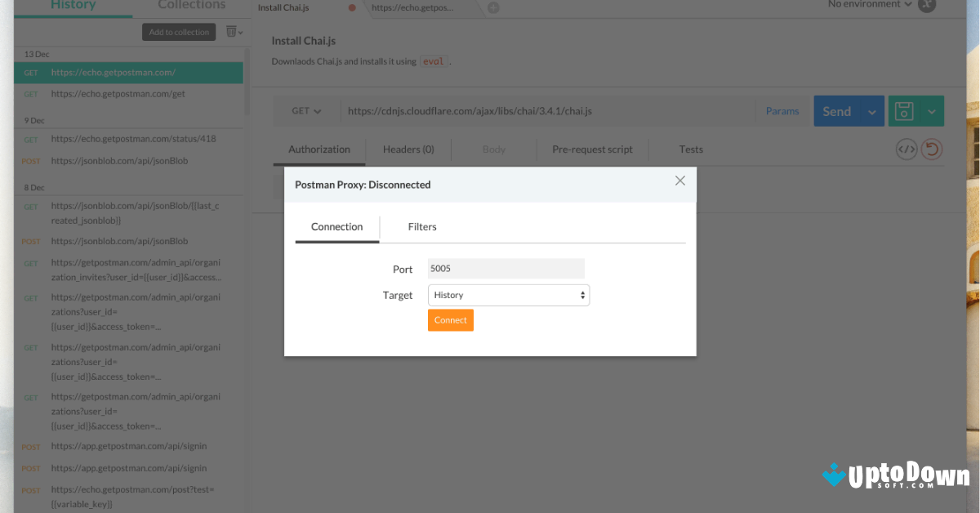Expand the Send button chevron

pyautogui.click(x=871, y=110)
